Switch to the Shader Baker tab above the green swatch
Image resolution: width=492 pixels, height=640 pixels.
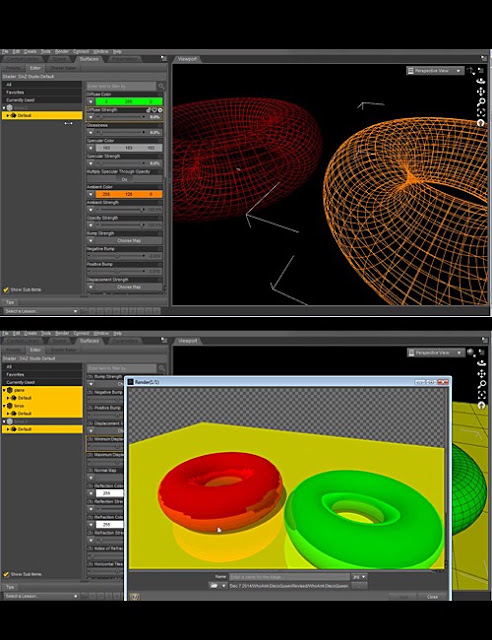pos(63,68)
